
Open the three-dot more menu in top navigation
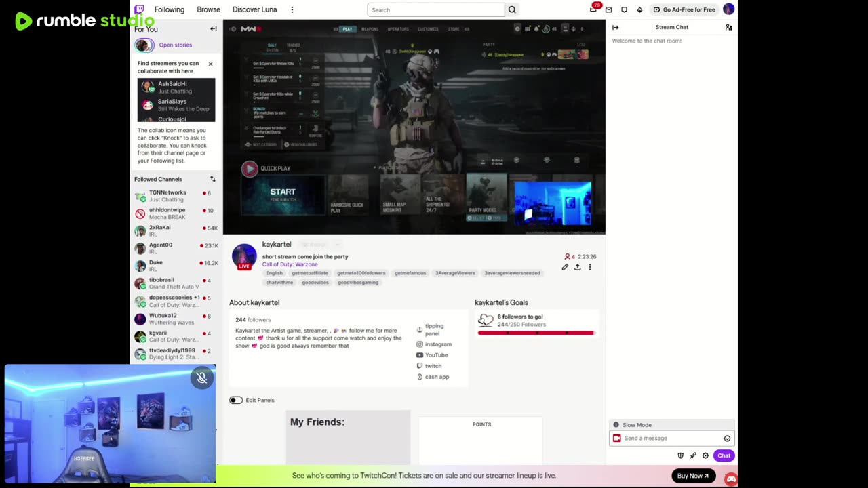(x=292, y=9)
